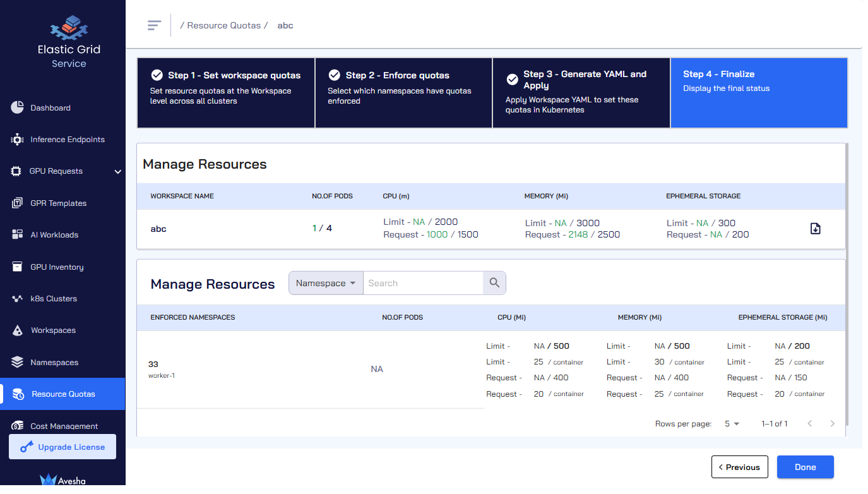Click the search magnifier icon
Image resolution: width=868 pixels, height=494 pixels.
(x=494, y=283)
